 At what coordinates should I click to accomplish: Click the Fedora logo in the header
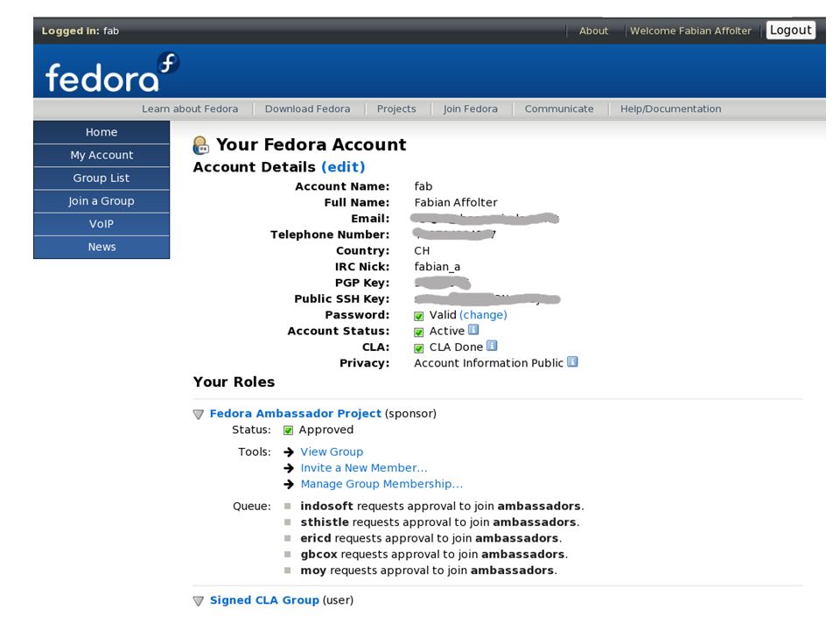click(x=113, y=73)
